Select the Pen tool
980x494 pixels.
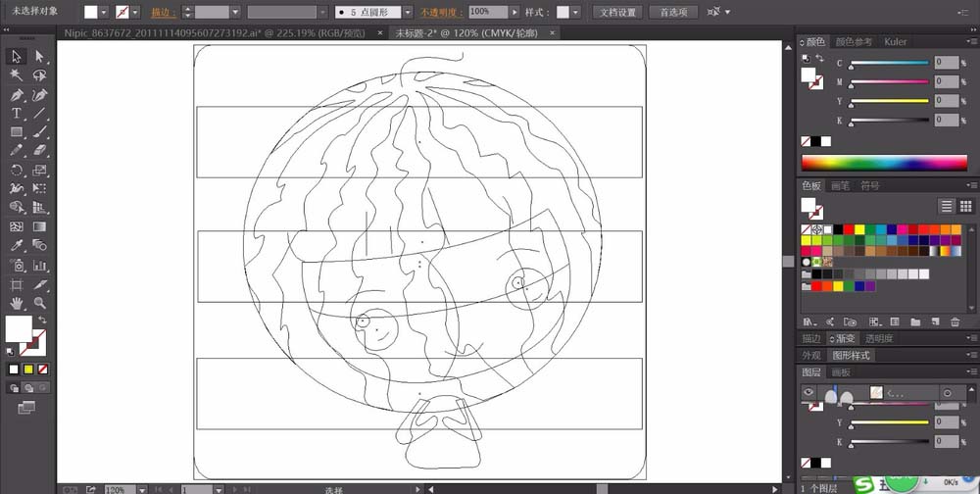17,95
